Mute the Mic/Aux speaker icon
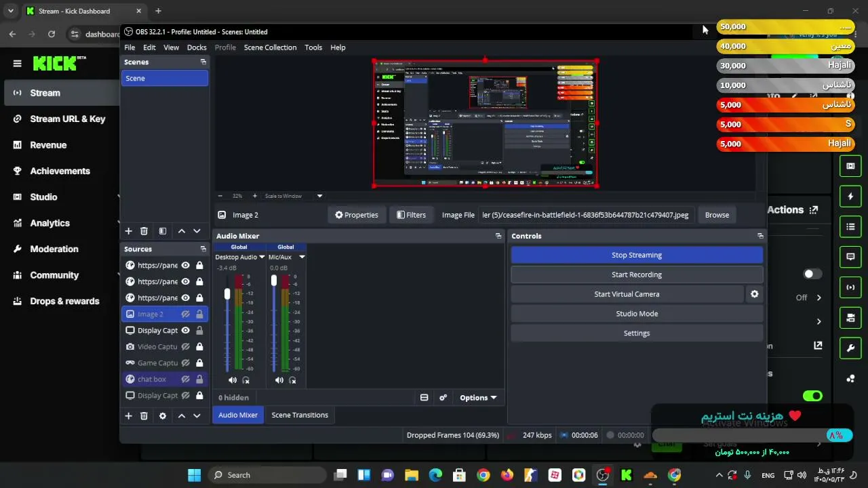868x488 pixels. tap(279, 380)
